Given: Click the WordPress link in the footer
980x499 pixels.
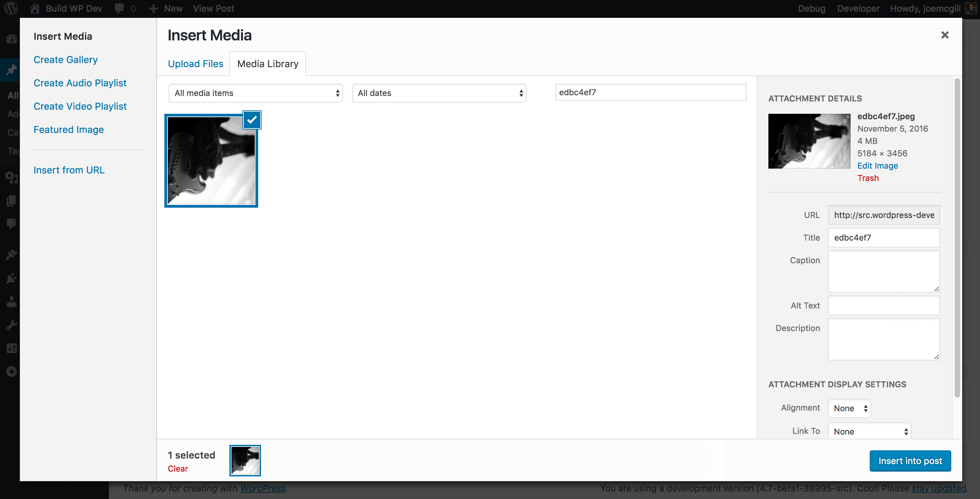Looking at the screenshot, I should [x=263, y=488].
